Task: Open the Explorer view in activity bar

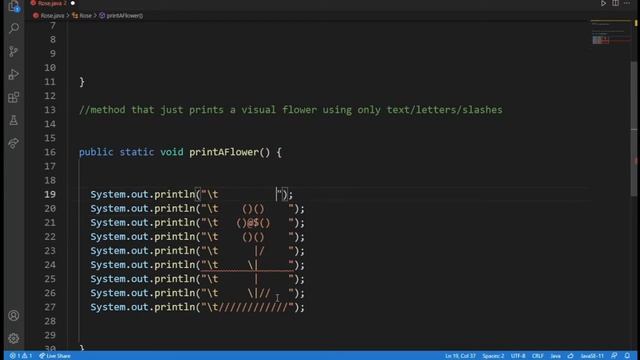Action: (14, 6)
